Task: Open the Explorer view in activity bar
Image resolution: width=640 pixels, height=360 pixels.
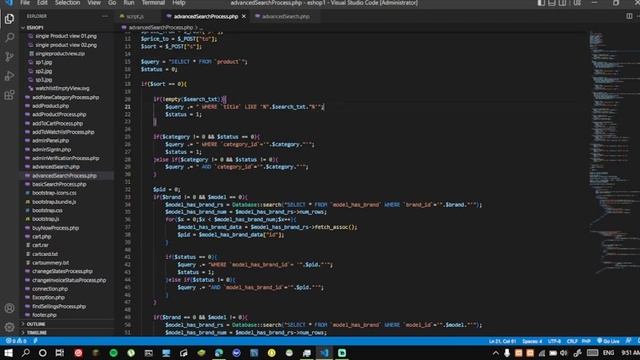Action: 9,19
